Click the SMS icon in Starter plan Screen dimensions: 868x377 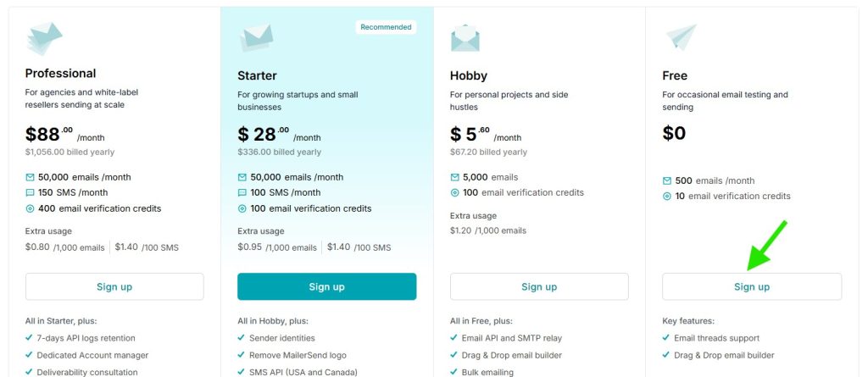point(242,193)
